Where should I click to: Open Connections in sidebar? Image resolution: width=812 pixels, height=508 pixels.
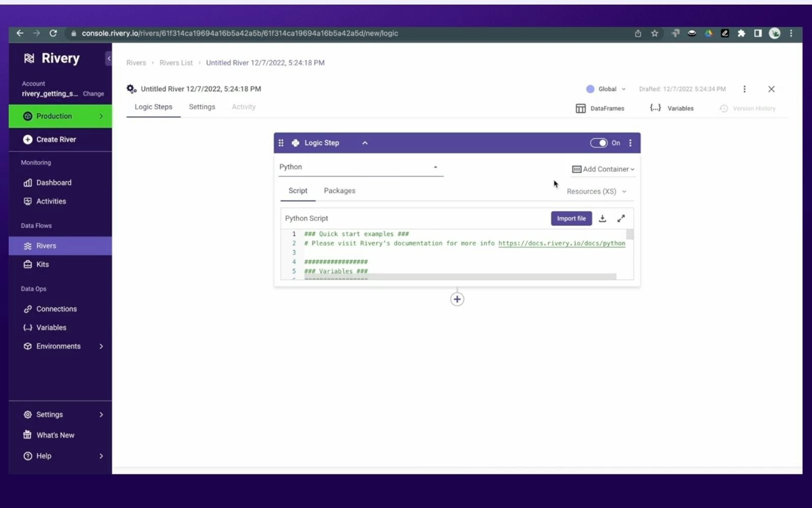pyautogui.click(x=50, y=309)
